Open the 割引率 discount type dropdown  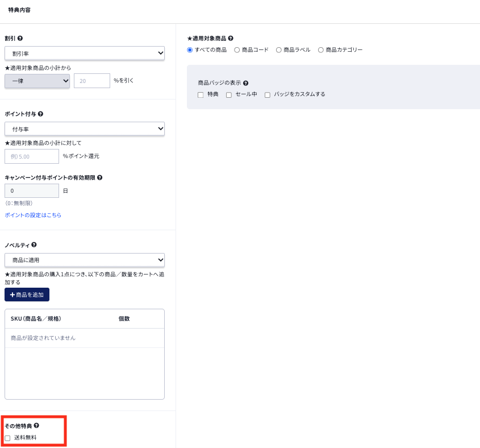(x=85, y=53)
